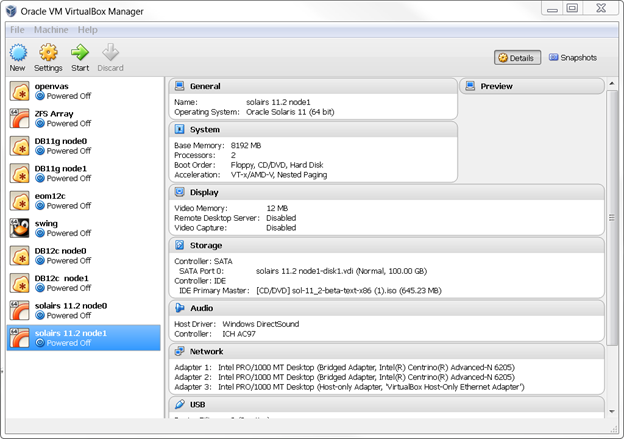Open the Storage settings header link
Viewport: 624px width, 439px height.
(206, 246)
